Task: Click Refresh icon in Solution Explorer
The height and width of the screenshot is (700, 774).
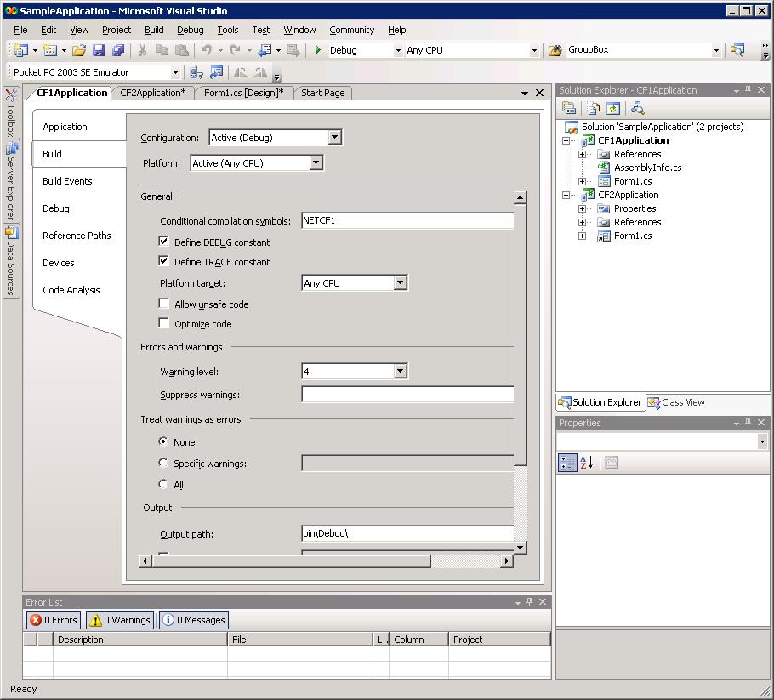Action: 612,108
